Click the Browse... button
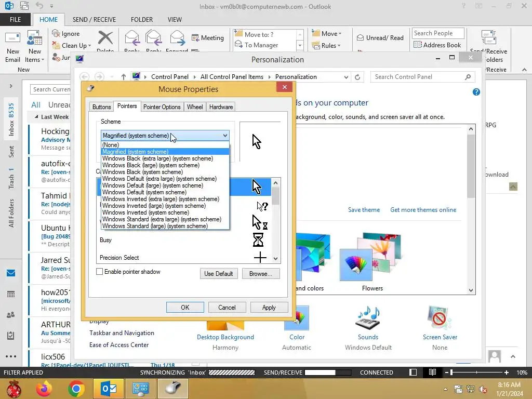Screen dimensions: 532x399 point(261,274)
